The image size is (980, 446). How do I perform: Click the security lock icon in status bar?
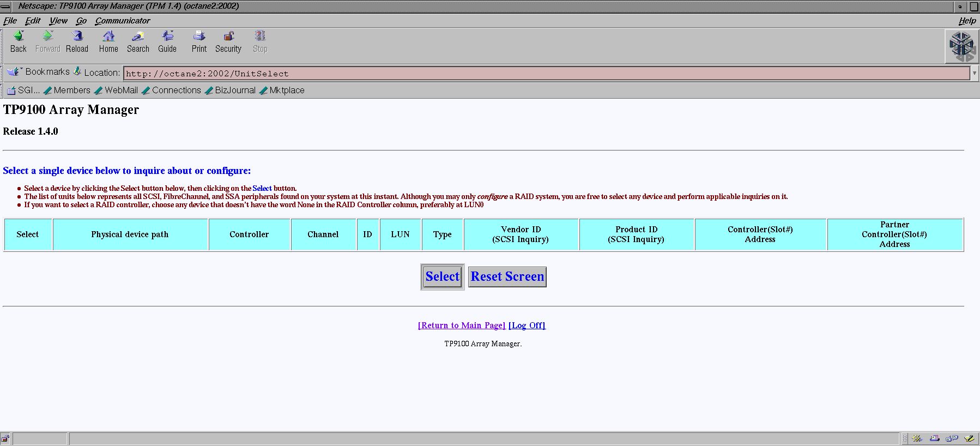(x=5, y=438)
